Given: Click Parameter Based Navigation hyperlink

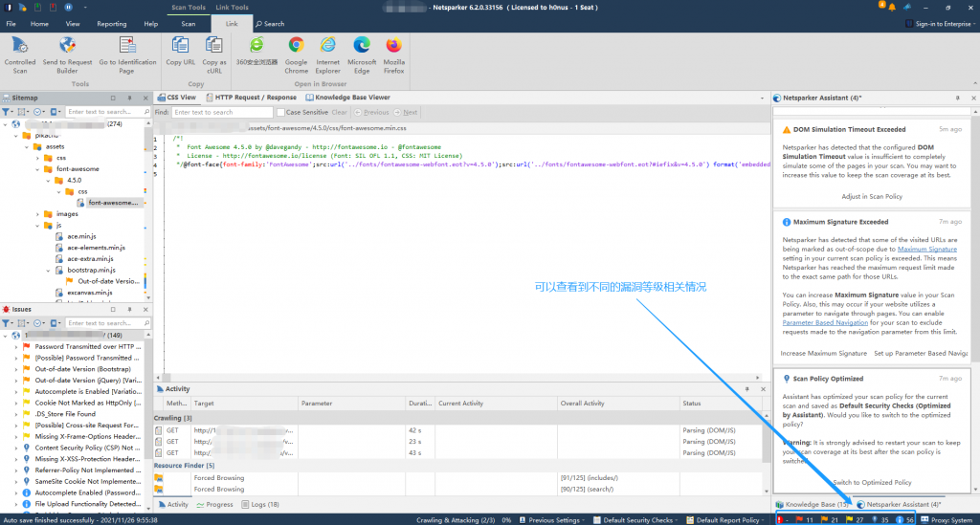Looking at the screenshot, I should (x=825, y=322).
